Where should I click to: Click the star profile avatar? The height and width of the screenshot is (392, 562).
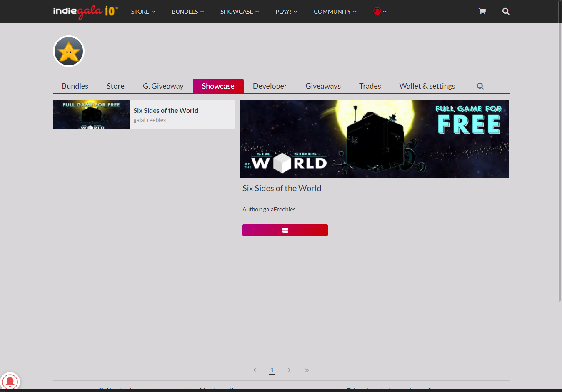pyautogui.click(x=69, y=51)
